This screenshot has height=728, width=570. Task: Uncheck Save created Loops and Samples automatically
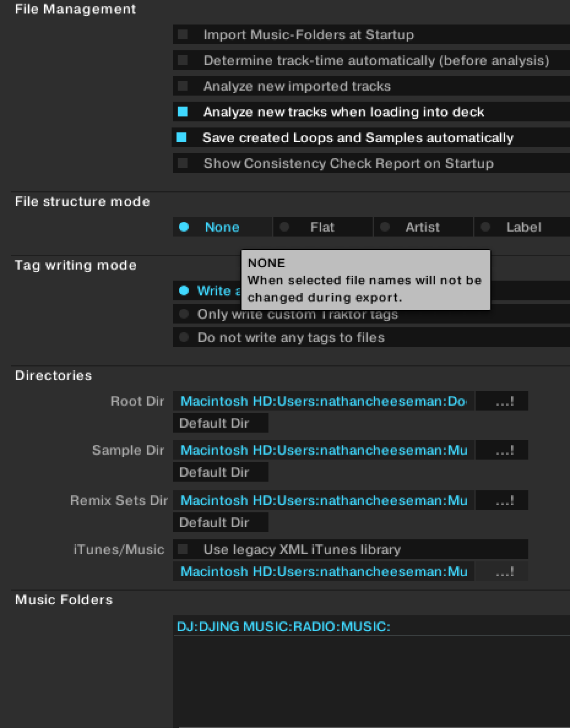tap(182, 138)
